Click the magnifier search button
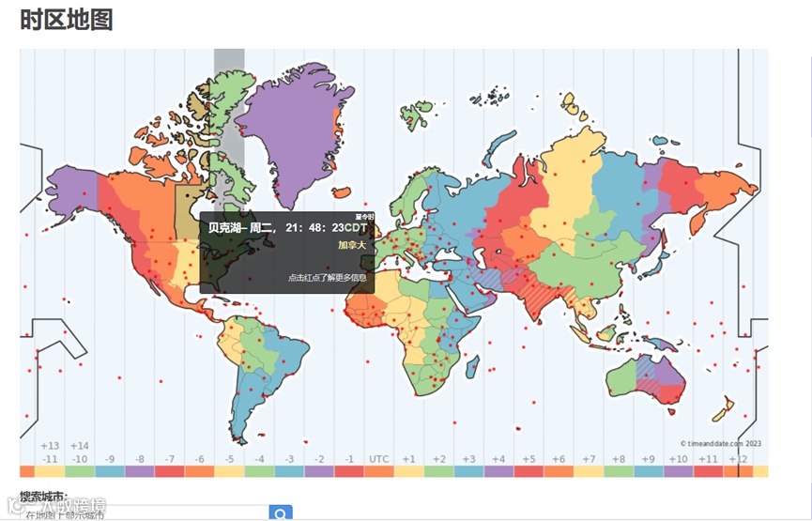The width and height of the screenshot is (812, 521). coord(281,513)
